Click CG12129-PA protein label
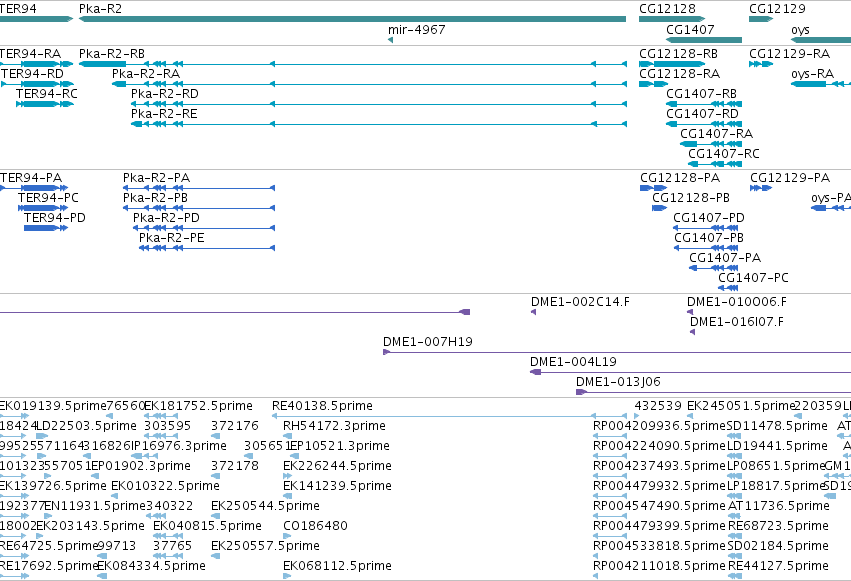The width and height of the screenshot is (851, 581). (x=790, y=178)
